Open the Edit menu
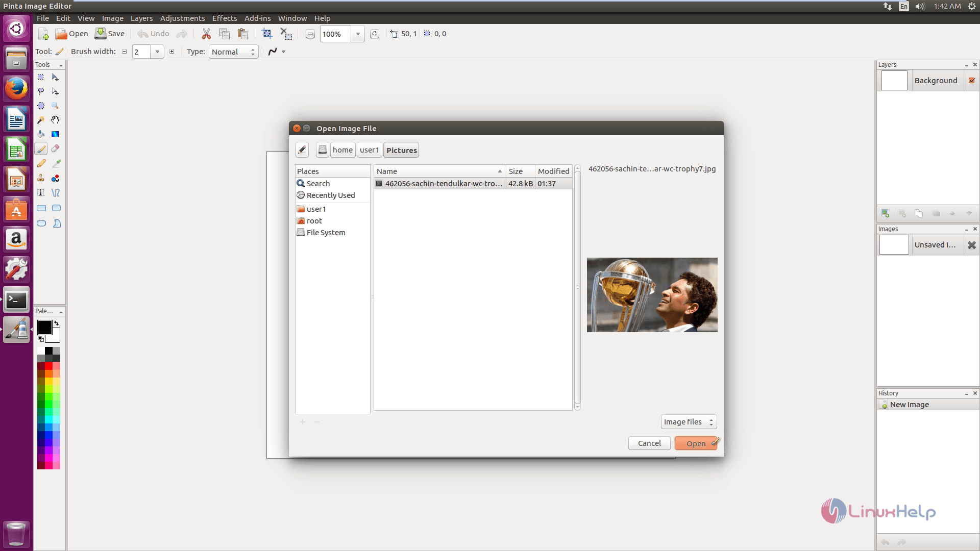This screenshot has height=551, width=980. click(63, 18)
